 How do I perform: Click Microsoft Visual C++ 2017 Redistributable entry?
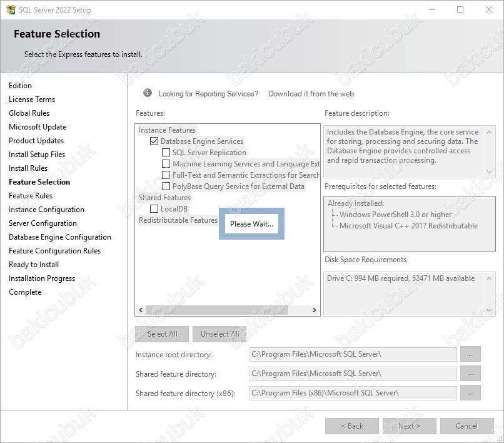coord(408,226)
